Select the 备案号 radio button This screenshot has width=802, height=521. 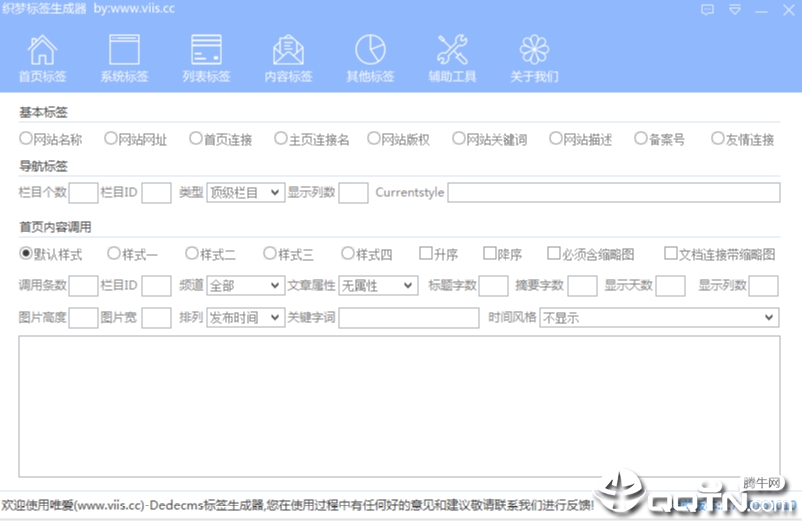(640, 138)
